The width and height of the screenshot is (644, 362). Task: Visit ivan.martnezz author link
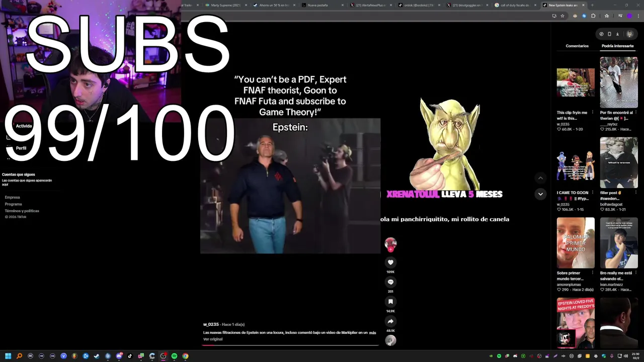coord(612,285)
